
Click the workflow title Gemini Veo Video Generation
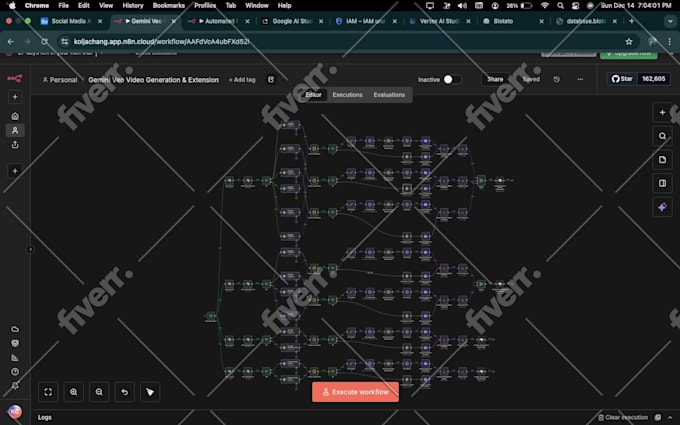(x=154, y=80)
